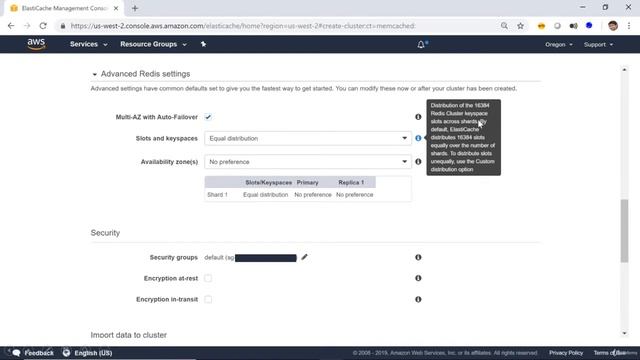Image resolution: width=640 pixels, height=360 pixels.
Task: Bookmark this page with the star icon
Action: point(520,26)
